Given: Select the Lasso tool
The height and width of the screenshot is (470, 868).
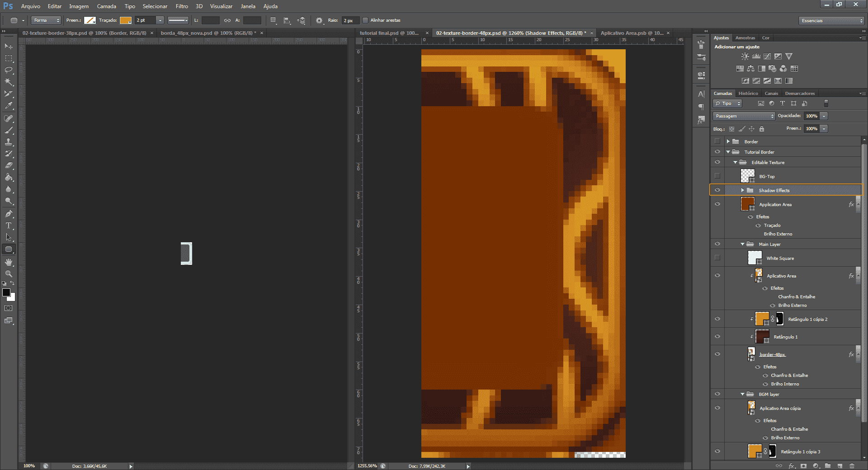Looking at the screenshot, I should pos(9,70).
